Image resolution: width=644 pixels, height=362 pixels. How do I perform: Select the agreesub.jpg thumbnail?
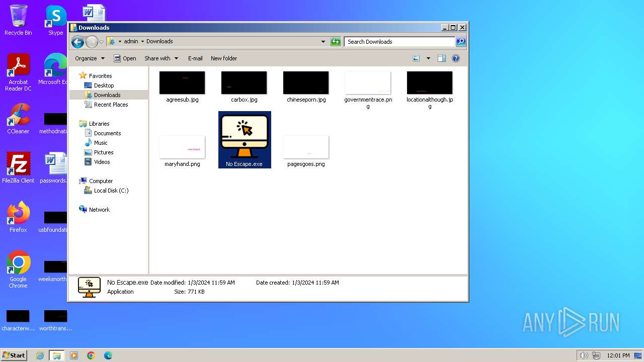[182, 83]
